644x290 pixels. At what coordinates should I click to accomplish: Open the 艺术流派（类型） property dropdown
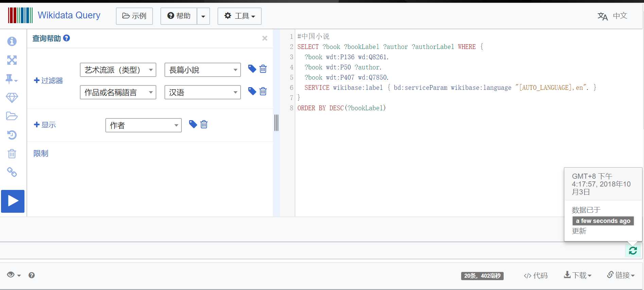coord(118,70)
